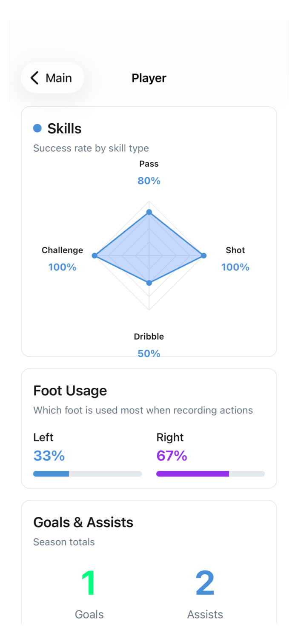Go back to Main screen
Image resolution: width=298 pixels, height=644 pixels.
(x=52, y=78)
